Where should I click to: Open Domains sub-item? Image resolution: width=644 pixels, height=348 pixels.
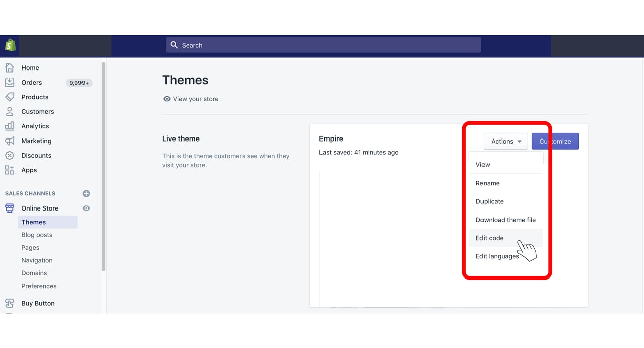pyautogui.click(x=34, y=273)
